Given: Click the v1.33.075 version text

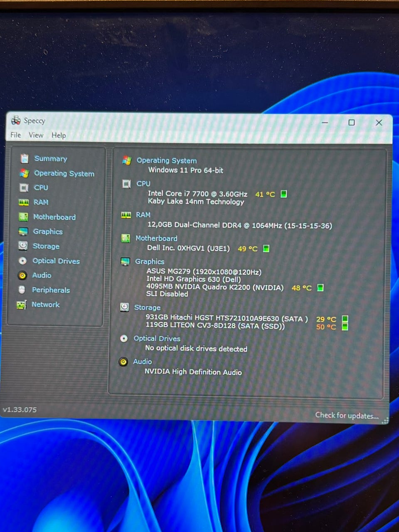Looking at the screenshot, I should [20, 409].
